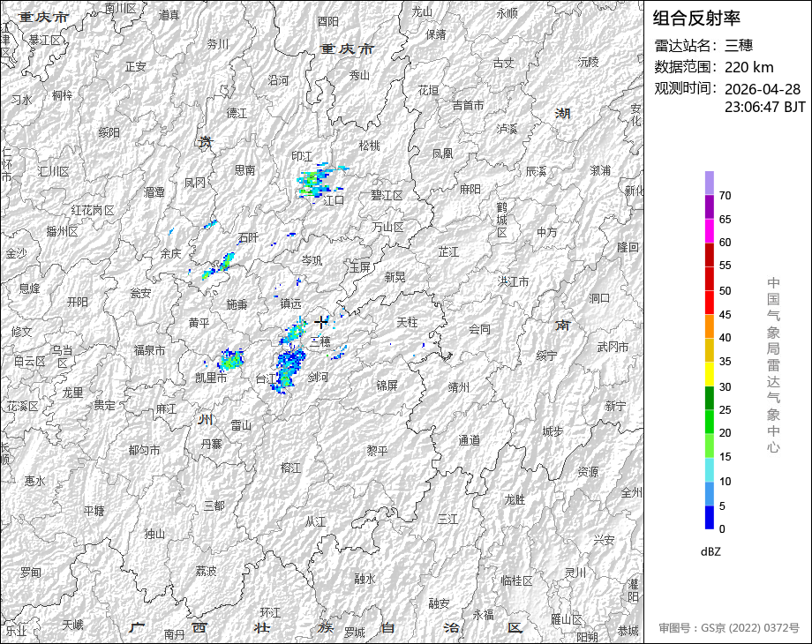Click the vertical 中国气象局雷达气象中心 text
The width and height of the screenshot is (812, 644).
773,365
